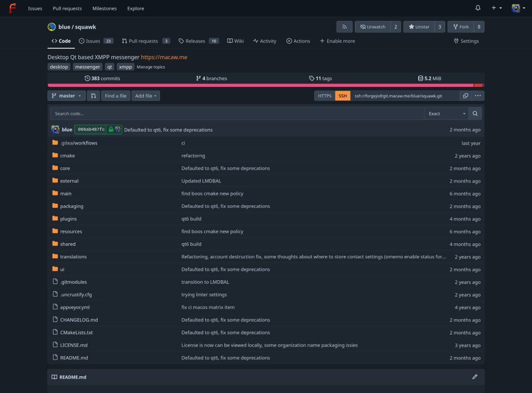Copy the SSH clone URL
The image size is (532, 393).
(x=466, y=96)
